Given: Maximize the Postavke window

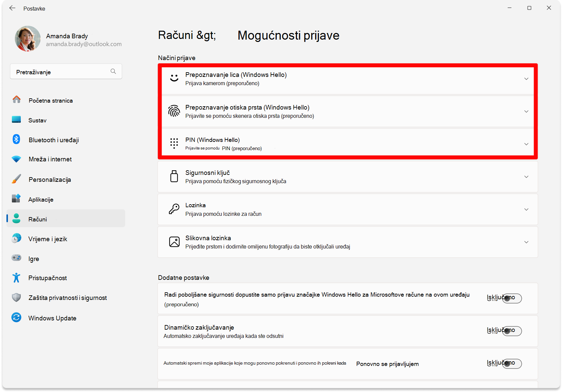Looking at the screenshot, I should (x=529, y=8).
